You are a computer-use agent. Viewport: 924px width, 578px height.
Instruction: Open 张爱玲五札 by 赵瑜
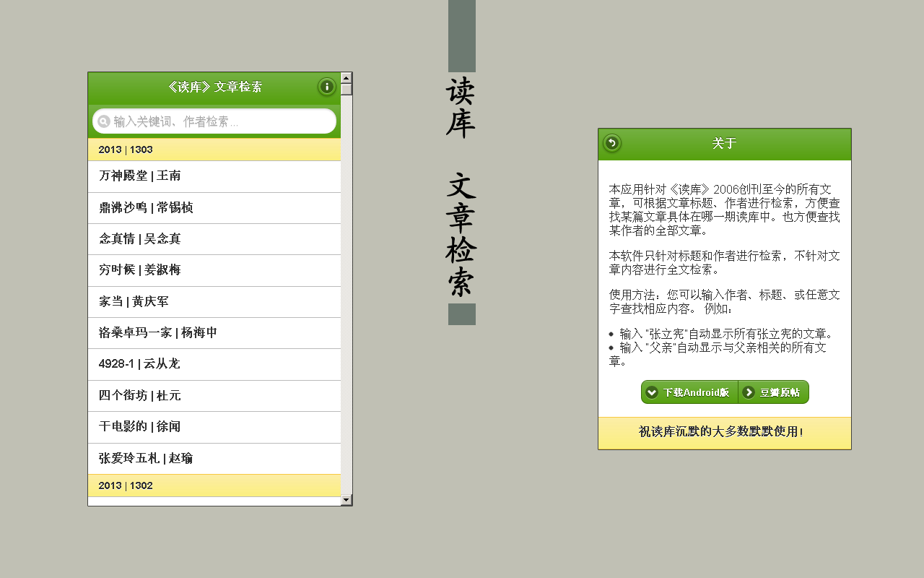point(214,458)
